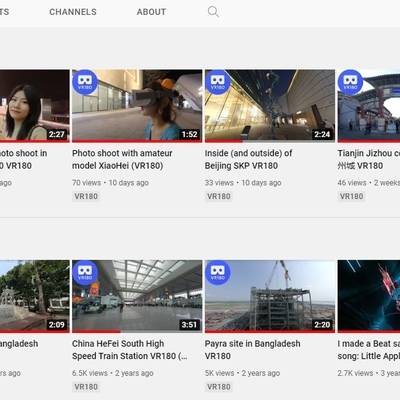Open title 'China HeFei South High Speed Train Station VR180'
This screenshot has height=400, width=400.
pos(130,350)
